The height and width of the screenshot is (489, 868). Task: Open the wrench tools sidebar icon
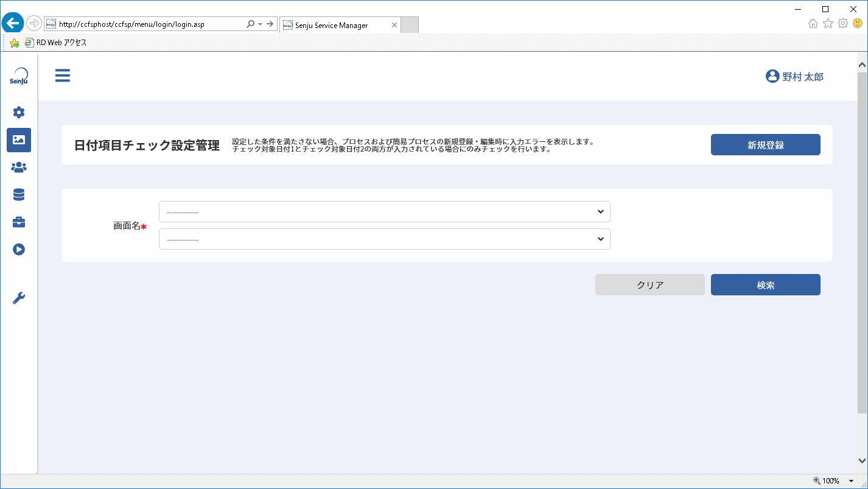19,298
